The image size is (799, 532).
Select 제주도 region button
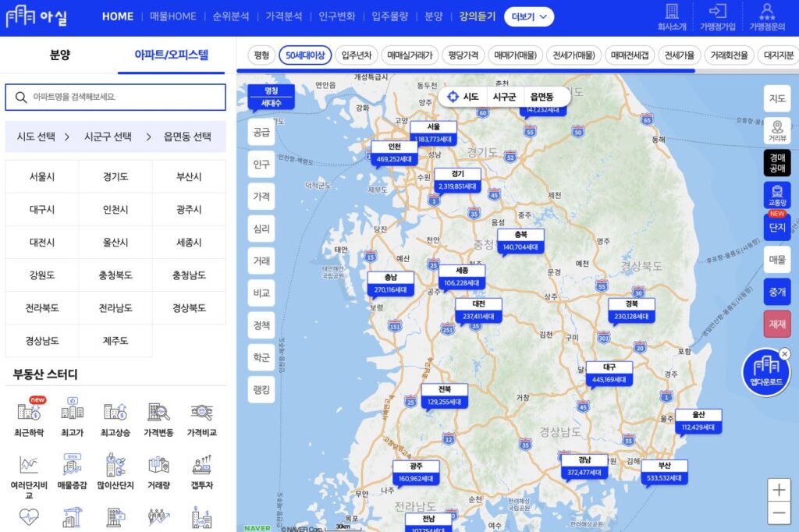tap(115, 341)
